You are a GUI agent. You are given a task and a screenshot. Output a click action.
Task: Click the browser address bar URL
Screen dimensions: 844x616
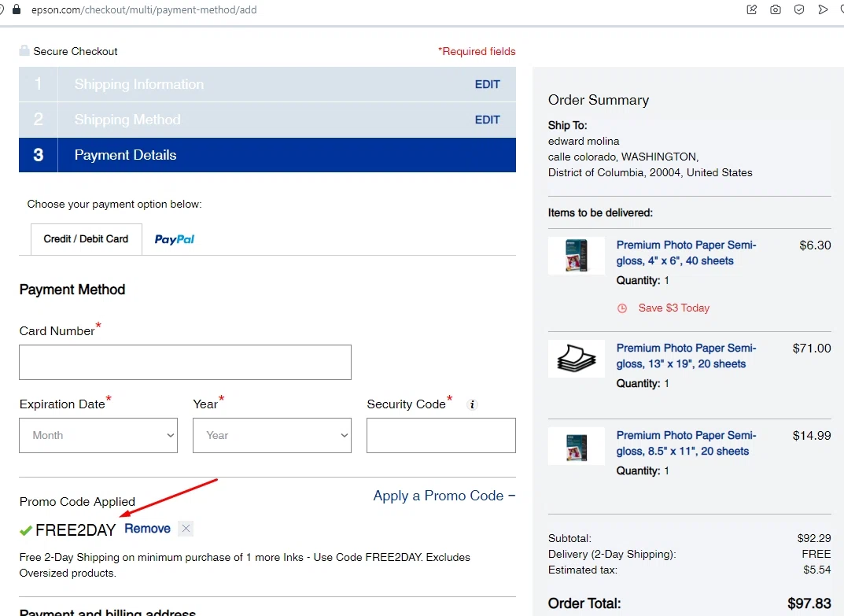pos(144,9)
